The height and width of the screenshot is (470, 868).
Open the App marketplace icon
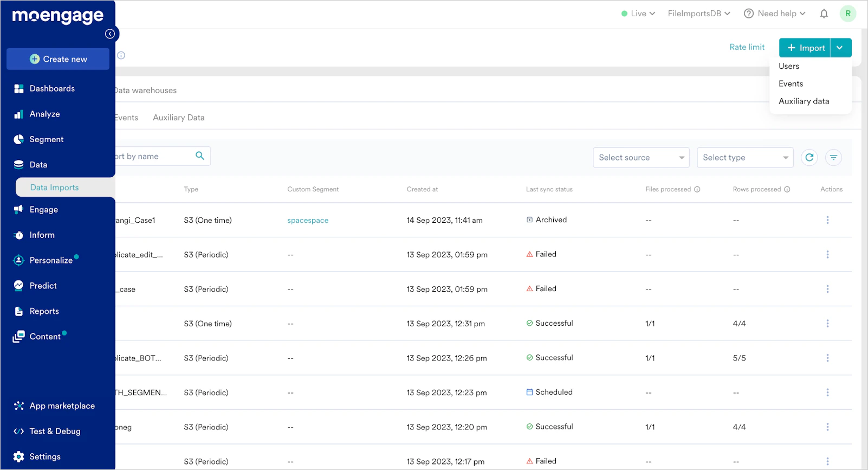click(19, 406)
